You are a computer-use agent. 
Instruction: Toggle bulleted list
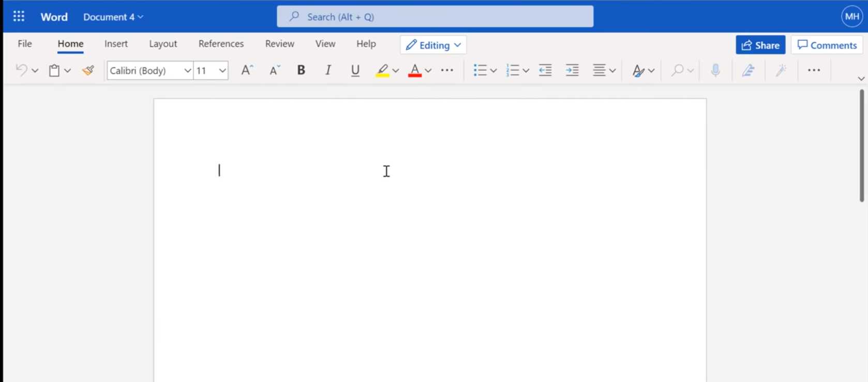[480, 70]
